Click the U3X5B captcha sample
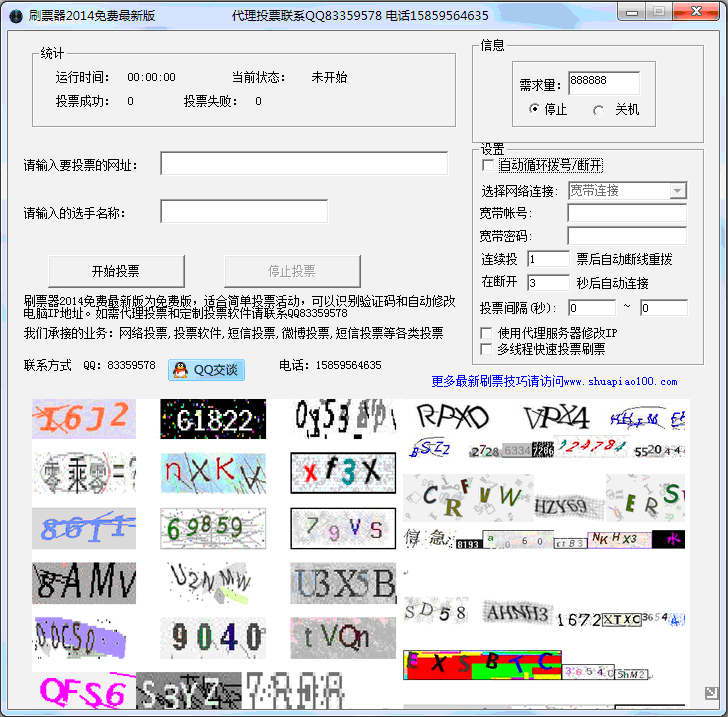 click(344, 583)
